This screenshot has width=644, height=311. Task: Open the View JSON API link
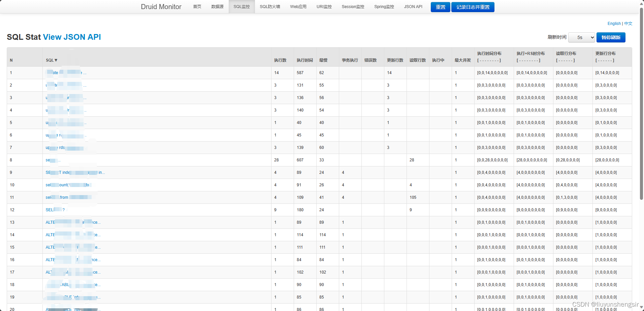(x=72, y=37)
